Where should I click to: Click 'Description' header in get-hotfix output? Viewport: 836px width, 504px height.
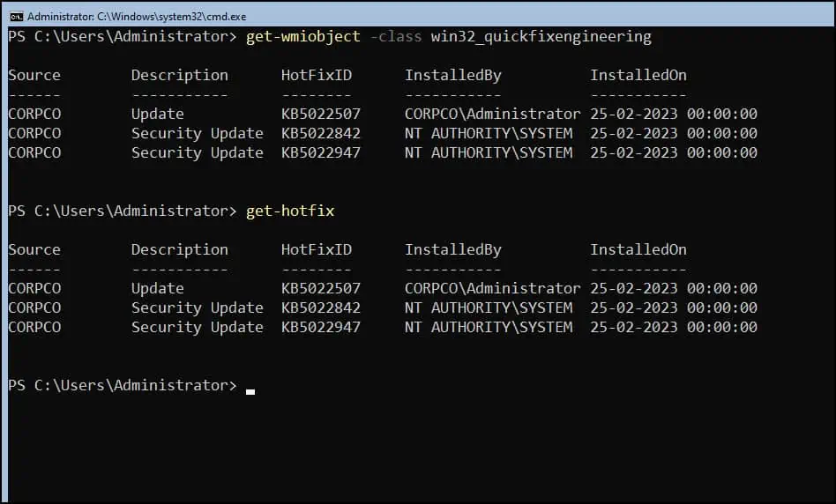(x=180, y=250)
